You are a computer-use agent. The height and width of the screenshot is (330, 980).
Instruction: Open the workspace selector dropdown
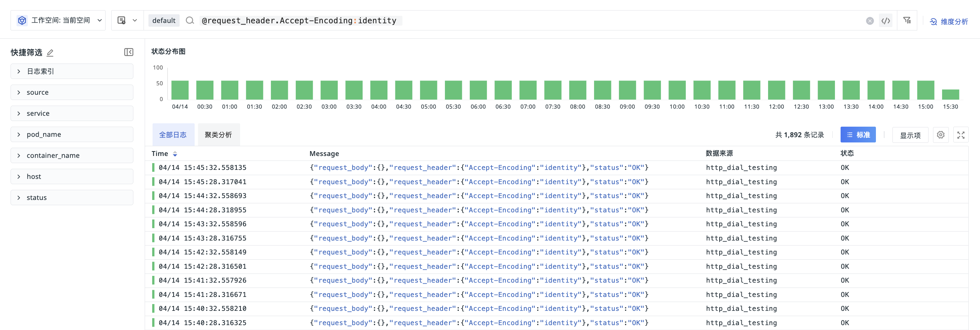tap(58, 21)
